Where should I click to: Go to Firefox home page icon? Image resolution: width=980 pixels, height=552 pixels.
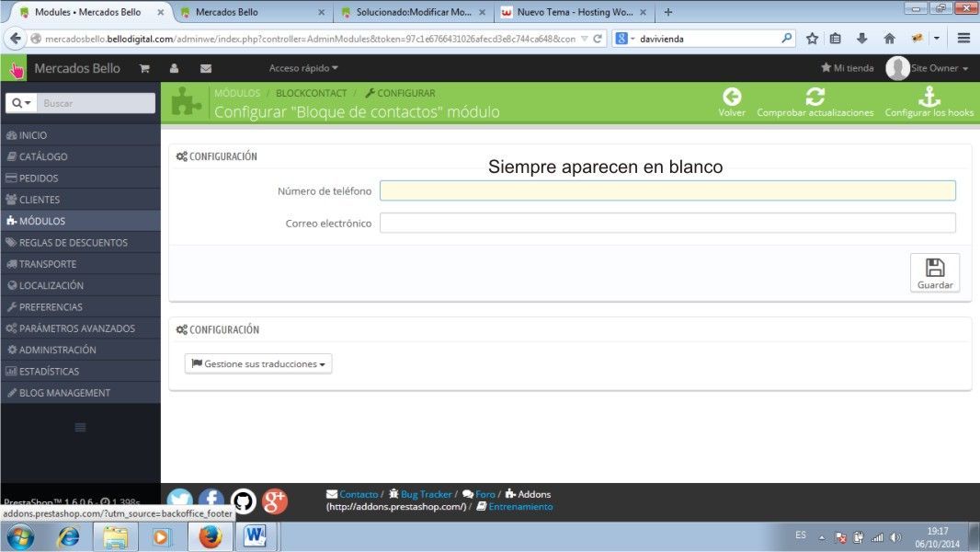(x=889, y=39)
